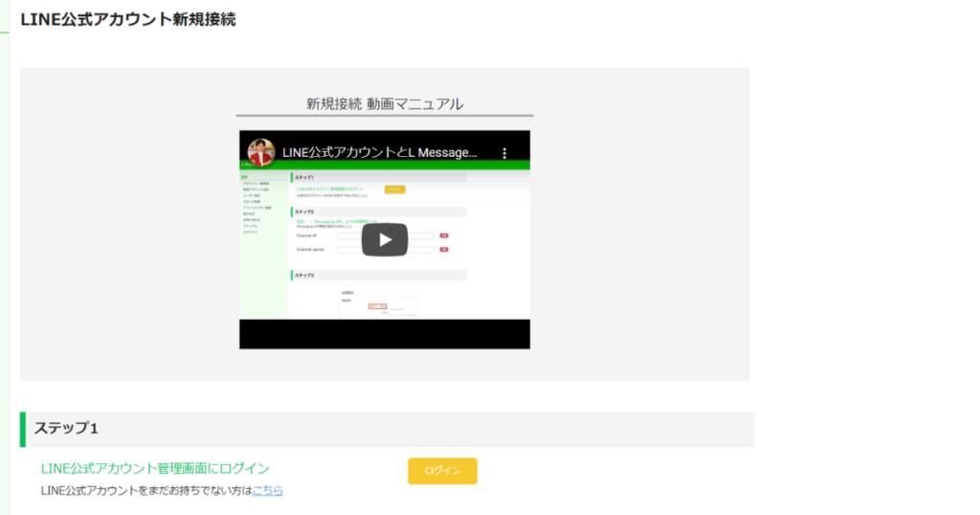Click the Channel secret field in video preview
Screen dimensions: 980x515
(x=385, y=250)
